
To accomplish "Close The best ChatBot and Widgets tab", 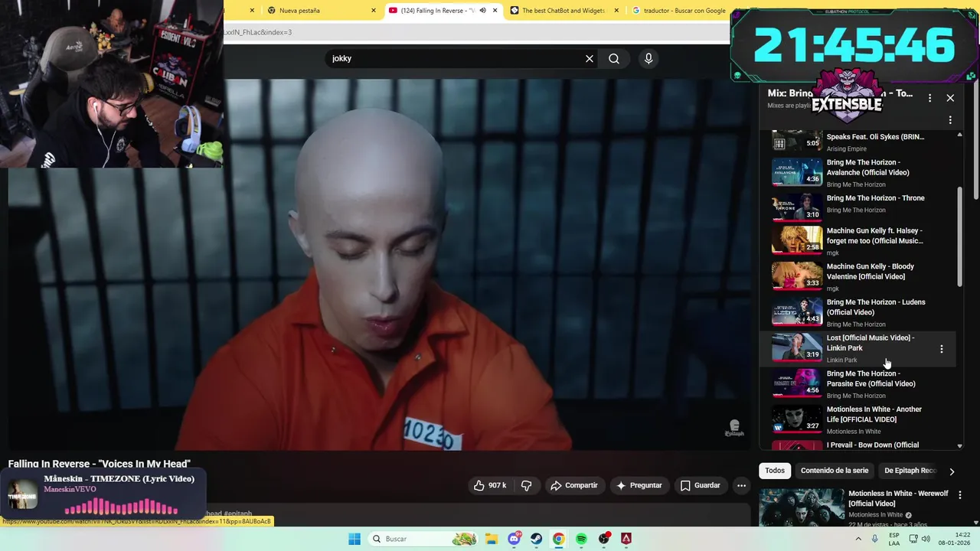I will (616, 11).
